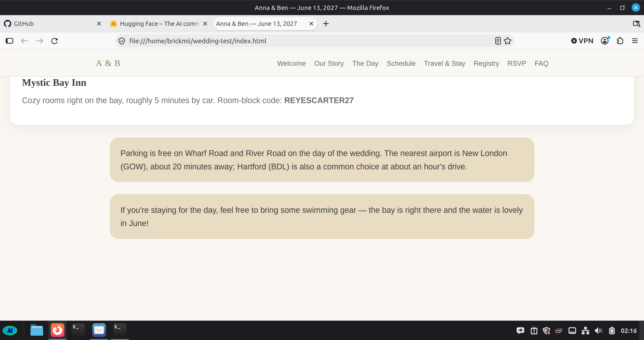Image resolution: width=644 pixels, height=340 pixels.
Task: Click the security shield tray icon
Action: (x=547, y=331)
